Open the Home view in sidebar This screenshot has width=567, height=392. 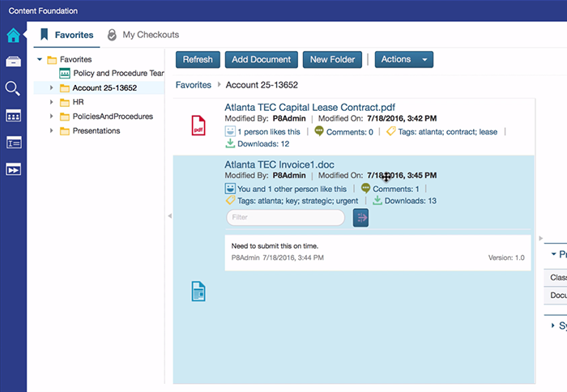click(13, 35)
